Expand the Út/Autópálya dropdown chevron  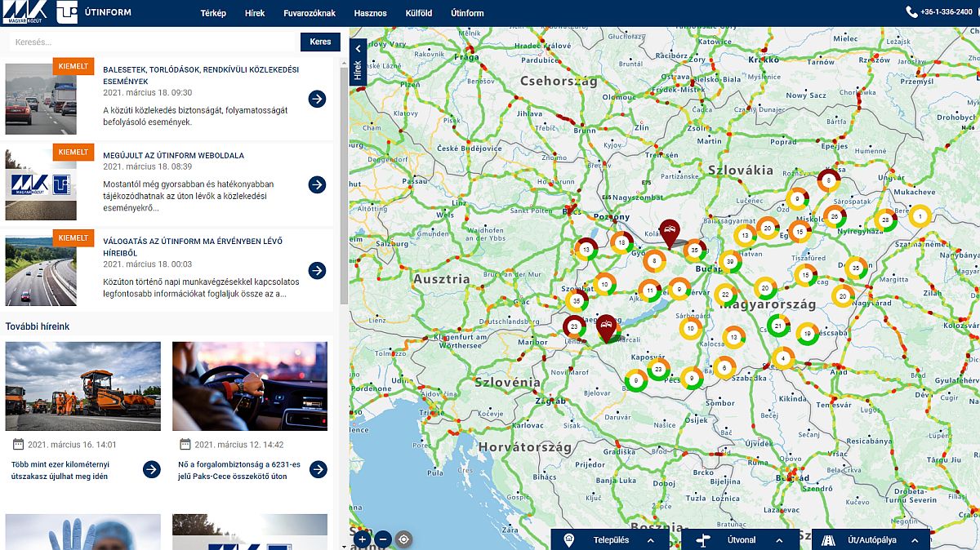point(916,539)
